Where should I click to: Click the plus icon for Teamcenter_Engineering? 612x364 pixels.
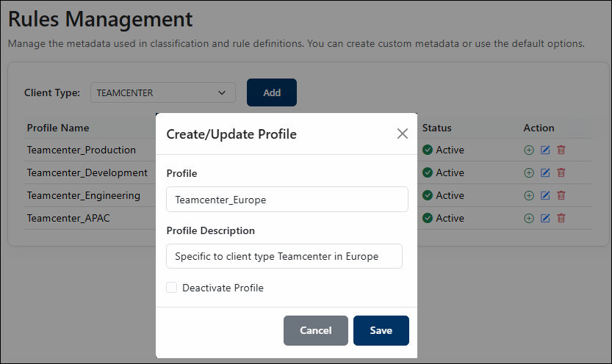pyautogui.click(x=529, y=195)
